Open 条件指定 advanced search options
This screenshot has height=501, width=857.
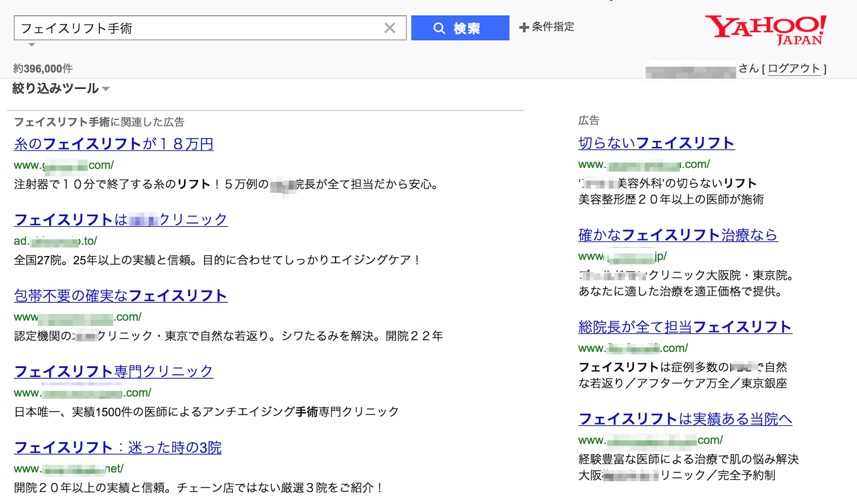point(547,27)
